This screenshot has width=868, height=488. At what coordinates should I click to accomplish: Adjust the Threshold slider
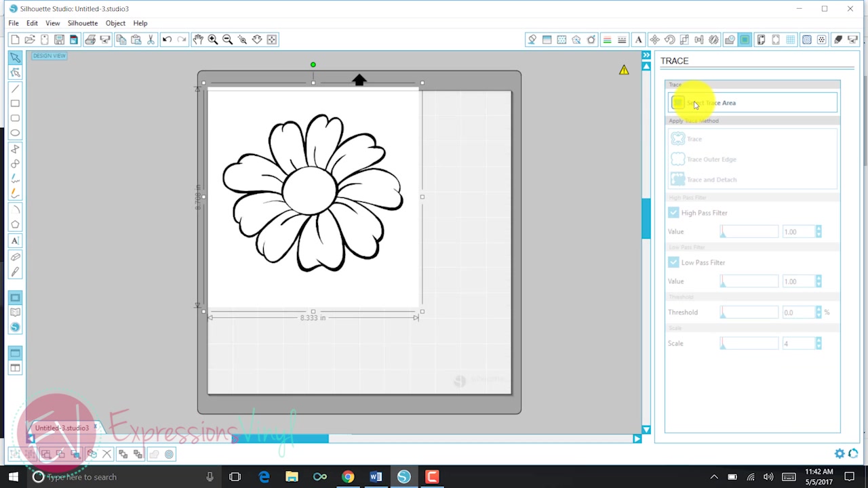pyautogui.click(x=749, y=312)
